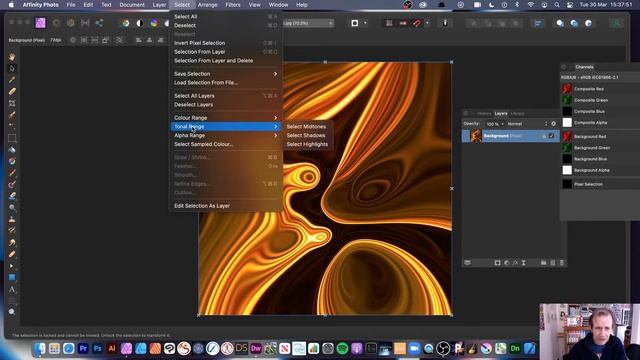The image size is (640, 360).
Task: Switch to the History tab
Action: (x=484, y=113)
